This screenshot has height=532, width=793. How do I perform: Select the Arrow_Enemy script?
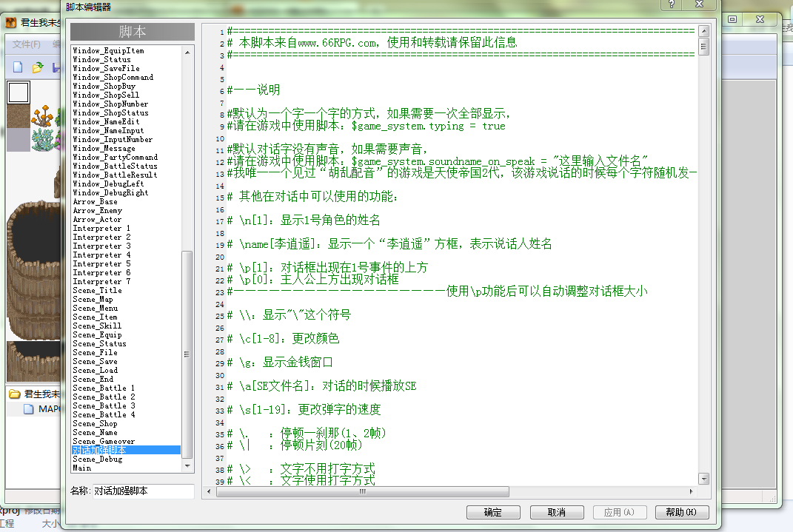pyautogui.click(x=98, y=210)
